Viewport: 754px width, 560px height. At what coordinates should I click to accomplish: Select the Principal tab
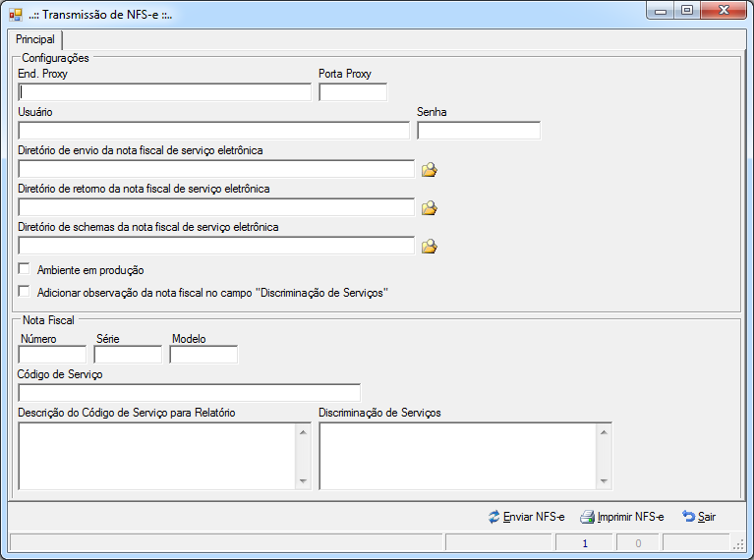pos(34,39)
